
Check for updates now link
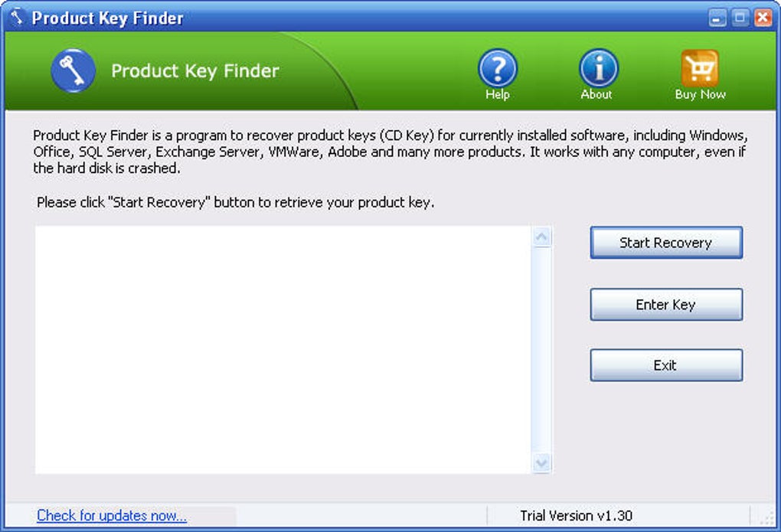112,515
